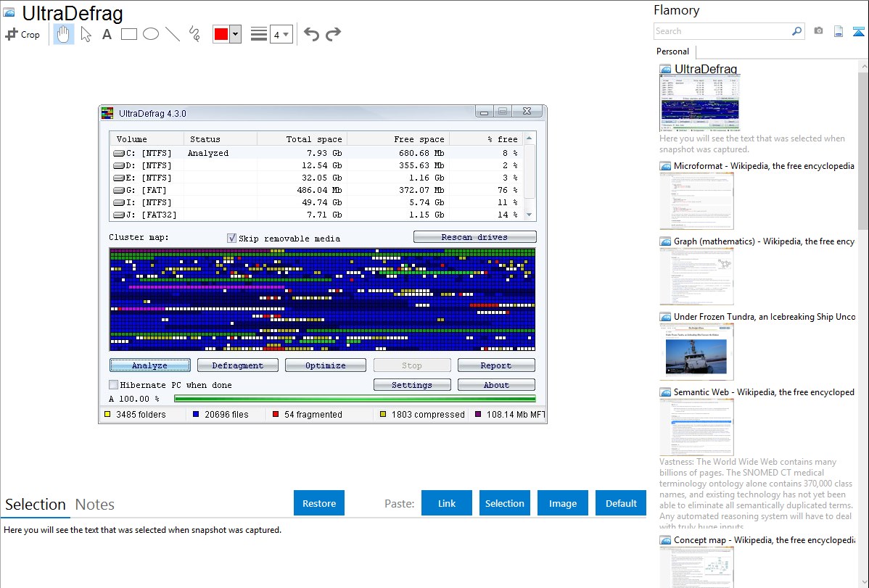Click the Free space column header
Image resolution: width=869 pixels, height=588 pixels.
398,139
